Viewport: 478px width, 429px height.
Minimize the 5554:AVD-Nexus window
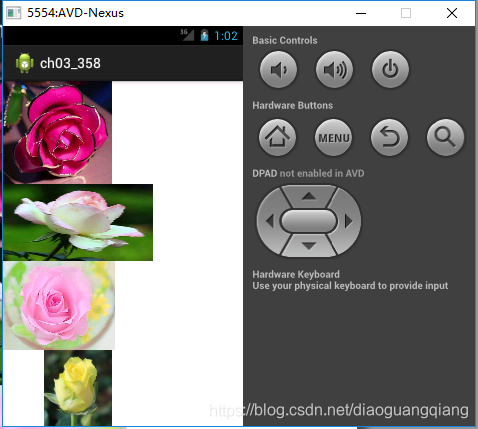(361, 13)
